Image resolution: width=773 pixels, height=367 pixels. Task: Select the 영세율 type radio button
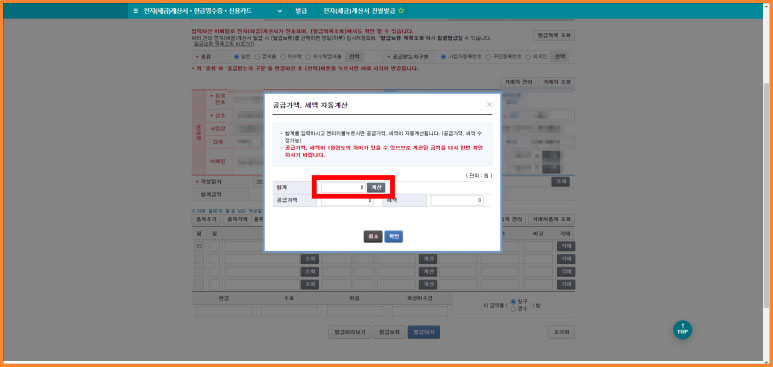257,57
